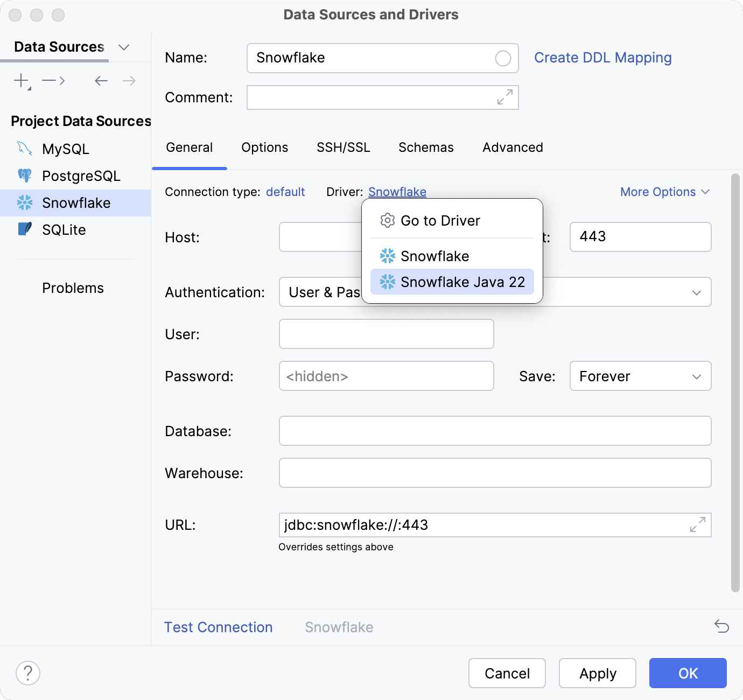Switch to the Schemas tab

[x=425, y=147]
